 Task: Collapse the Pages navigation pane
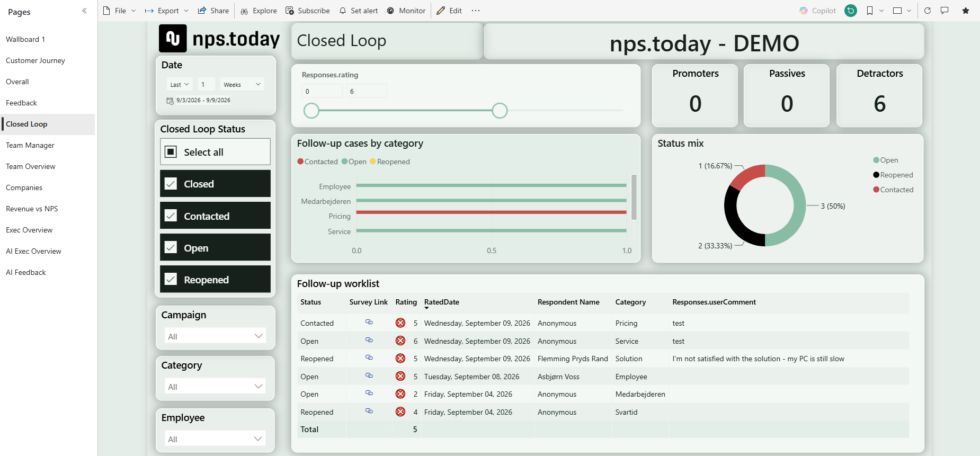pos(84,11)
